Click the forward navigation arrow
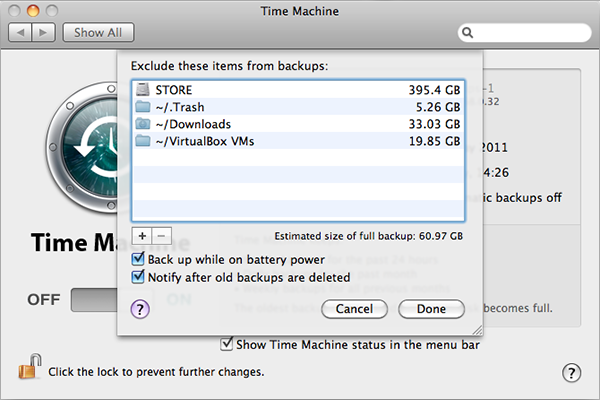Screen dimensions: 600x400 click(44, 33)
